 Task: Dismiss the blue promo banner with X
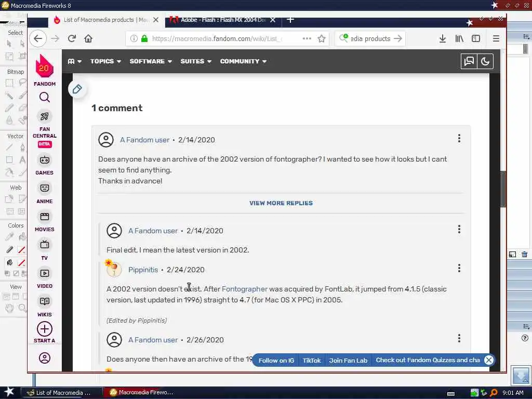488,360
